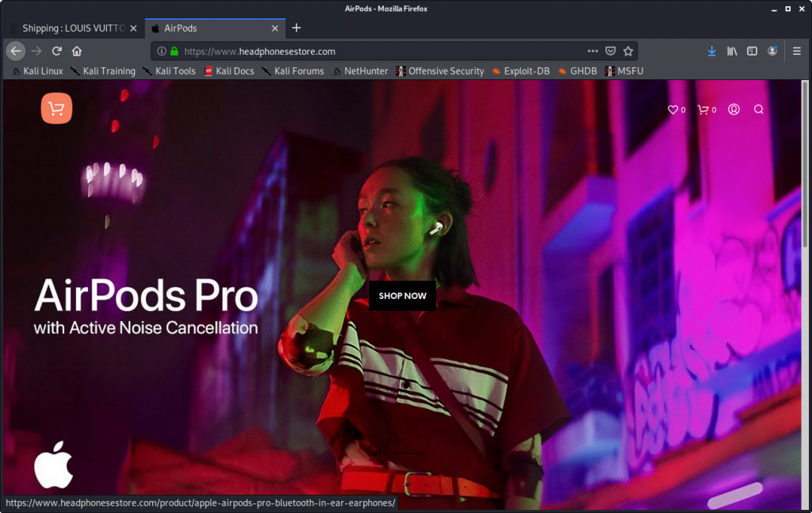Viewport: 812px width, 513px height.
Task: Open the user account profile icon
Action: [x=733, y=109]
